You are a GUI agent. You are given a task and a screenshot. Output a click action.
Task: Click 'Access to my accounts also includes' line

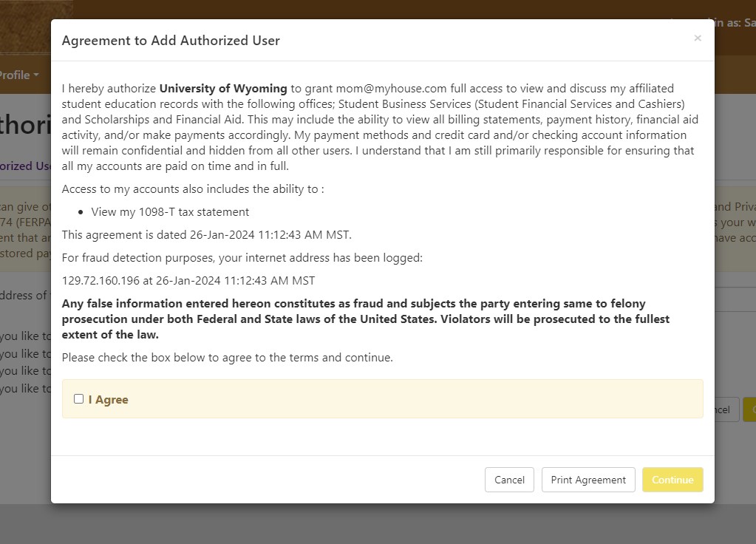pyautogui.click(x=193, y=189)
